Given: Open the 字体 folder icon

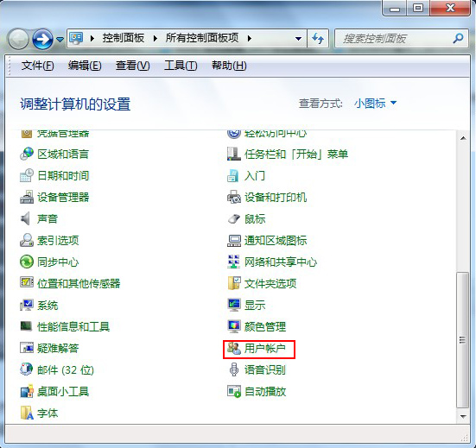Looking at the screenshot, I should (x=27, y=413).
